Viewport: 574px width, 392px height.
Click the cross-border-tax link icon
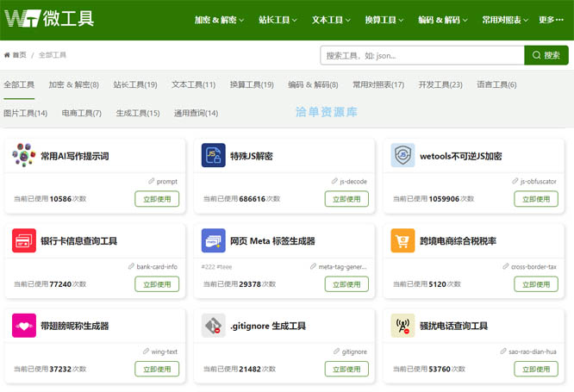506,266
